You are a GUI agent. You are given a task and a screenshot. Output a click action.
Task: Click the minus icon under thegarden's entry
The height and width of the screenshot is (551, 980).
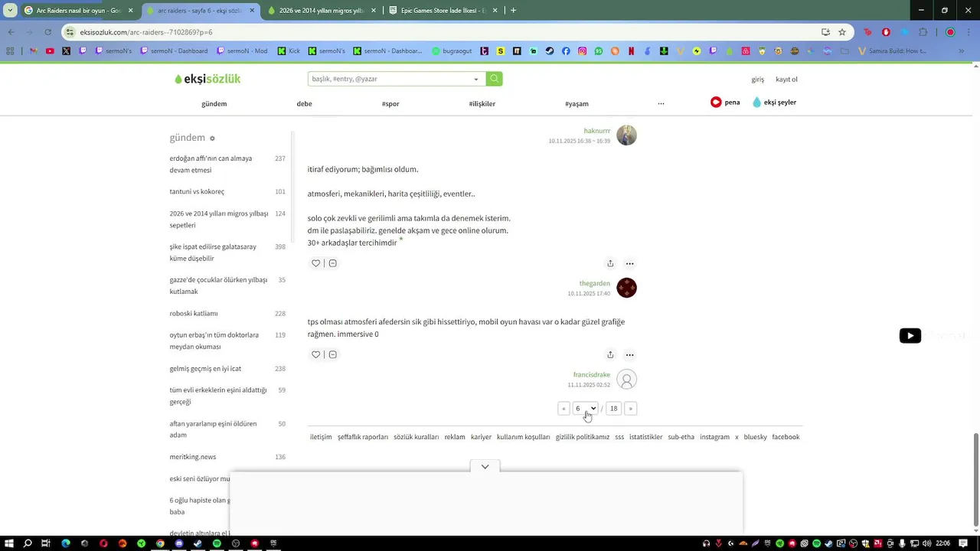332,354
